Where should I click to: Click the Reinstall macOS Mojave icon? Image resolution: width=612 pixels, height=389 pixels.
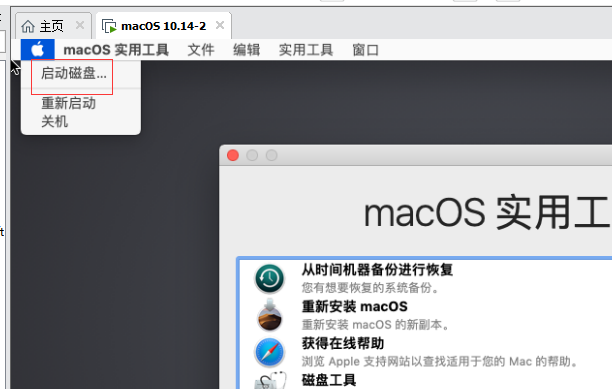269,315
